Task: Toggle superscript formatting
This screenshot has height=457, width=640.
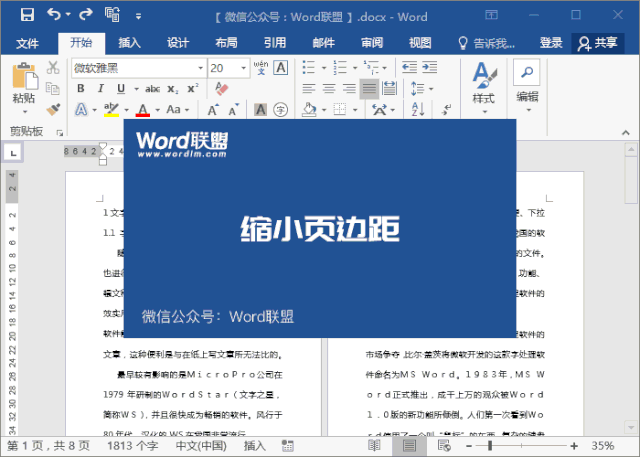Action: pyautogui.click(x=193, y=89)
